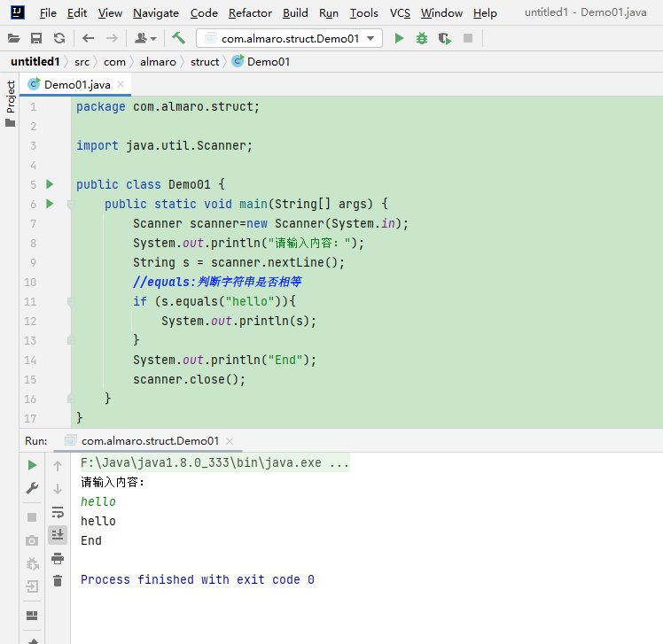Click the almaro breadcrumb

pos(158,62)
